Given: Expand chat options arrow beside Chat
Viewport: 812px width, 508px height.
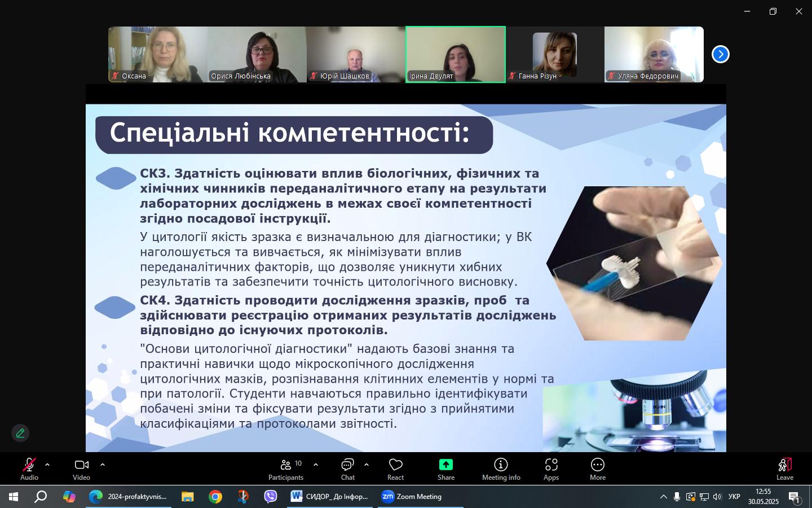Looking at the screenshot, I should 367,465.
